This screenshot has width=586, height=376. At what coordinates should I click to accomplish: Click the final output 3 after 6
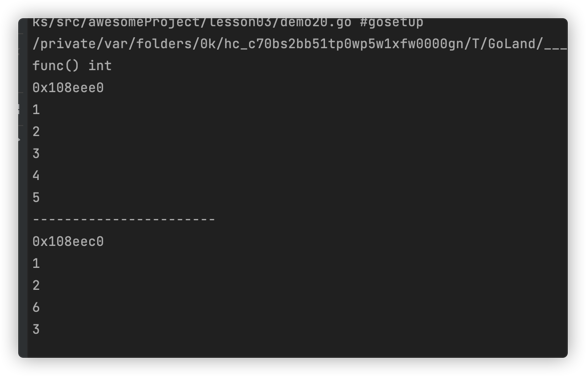[36, 330]
